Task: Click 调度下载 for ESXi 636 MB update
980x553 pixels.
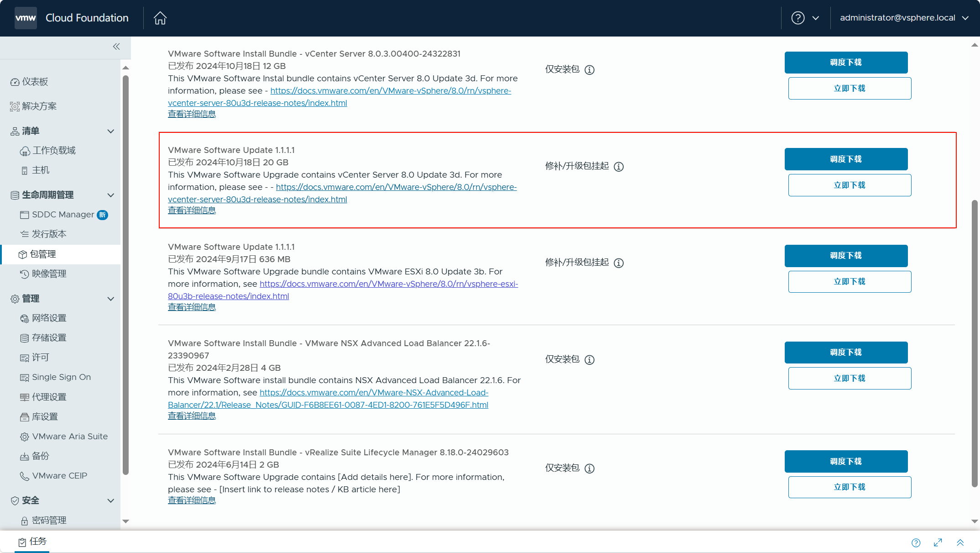Action: (846, 256)
